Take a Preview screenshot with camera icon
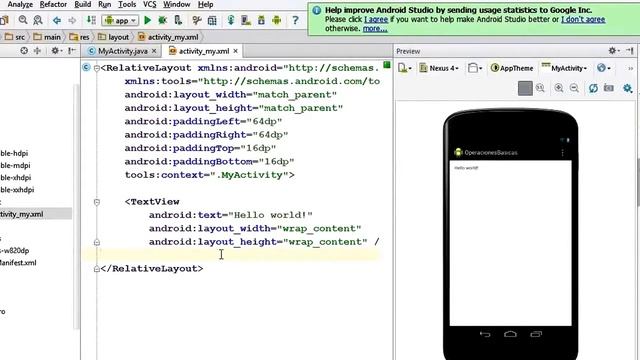This screenshot has height=360, width=640. [x=609, y=88]
